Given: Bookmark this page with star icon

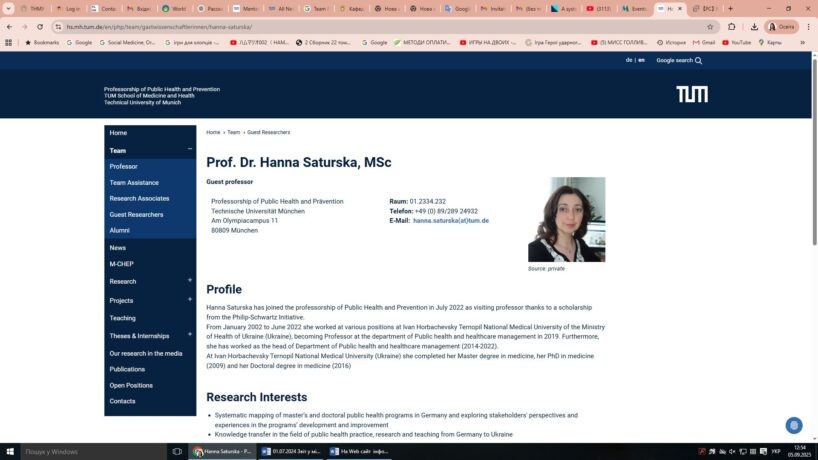Looking at the screenshot, I should pyautogui.click(x=710, y=27).
